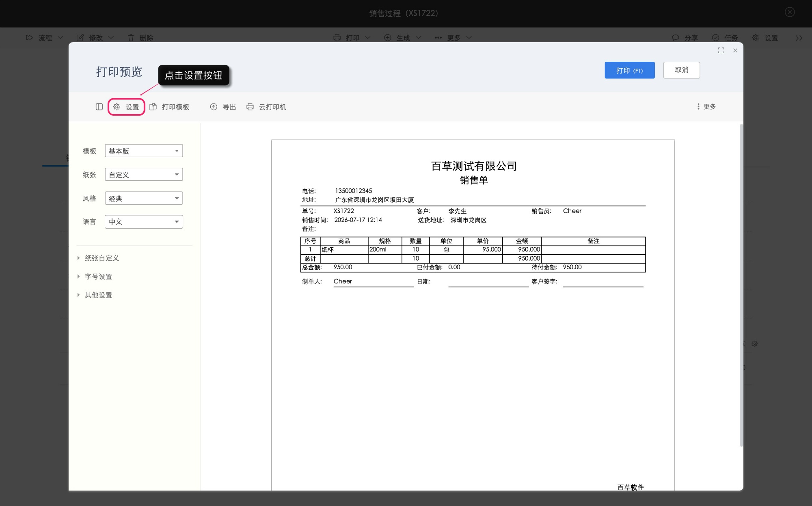
Task: Open the 云打印机 cloud printer option
Action: click(266, 107)
